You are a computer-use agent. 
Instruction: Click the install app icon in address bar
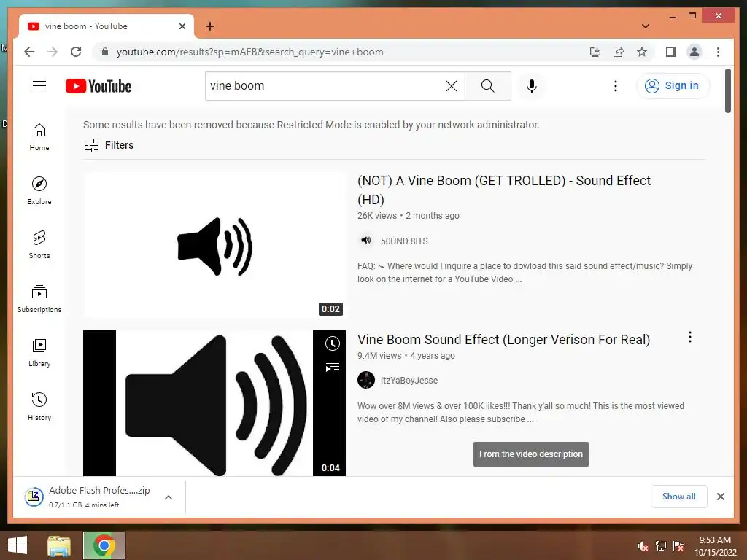(x=595, y=52)
